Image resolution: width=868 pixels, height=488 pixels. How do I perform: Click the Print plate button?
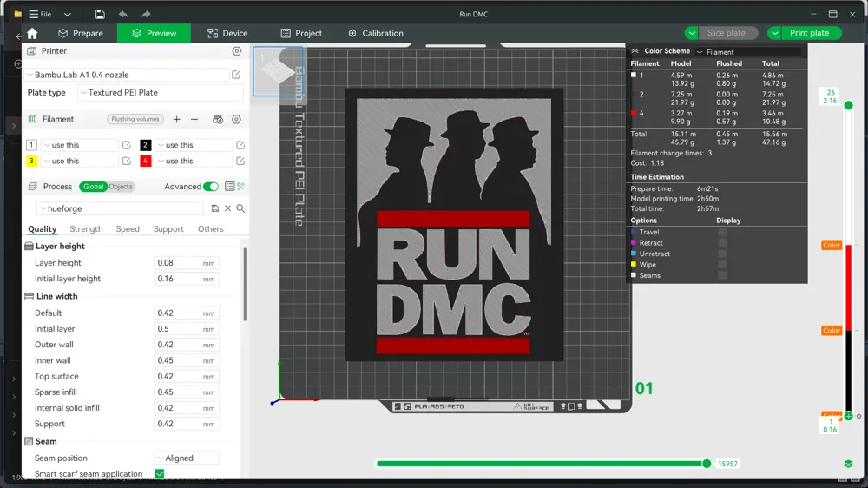click(810, 33)
